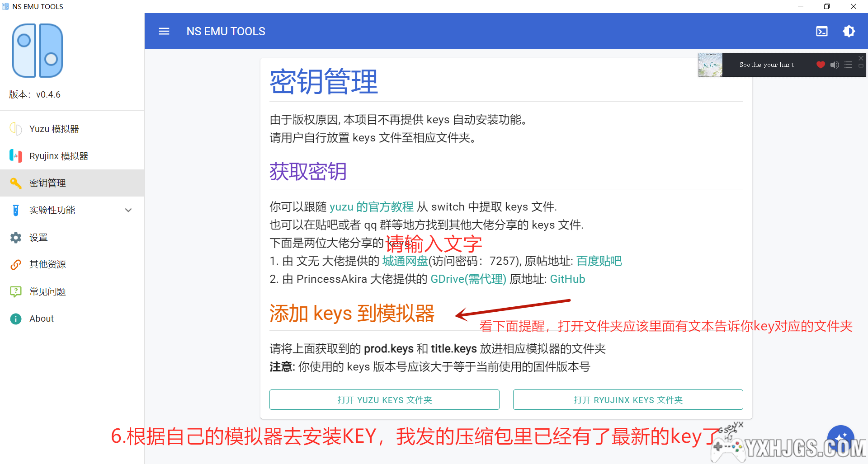This screenshot has height=464, width=868.
Task: Click the album cover thumbnail in music widget
Action: [x=710, y=65]
